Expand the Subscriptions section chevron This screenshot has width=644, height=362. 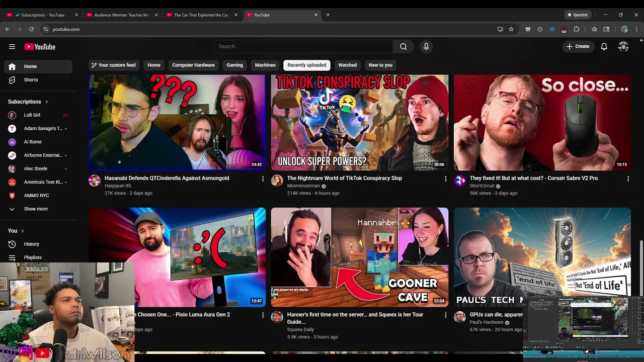pos(47,102)
